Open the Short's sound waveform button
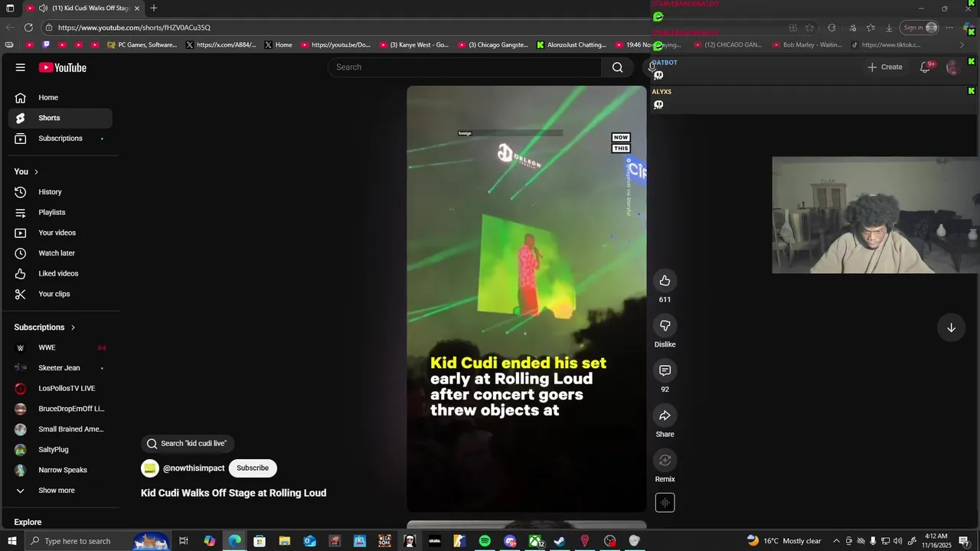Viewport: 980px width, 551px height. [665, 503]
